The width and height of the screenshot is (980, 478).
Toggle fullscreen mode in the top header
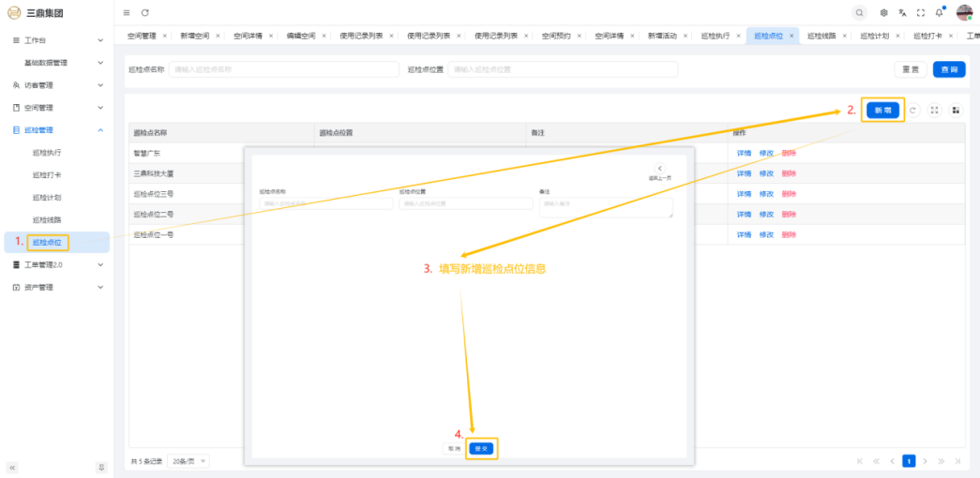920,12
